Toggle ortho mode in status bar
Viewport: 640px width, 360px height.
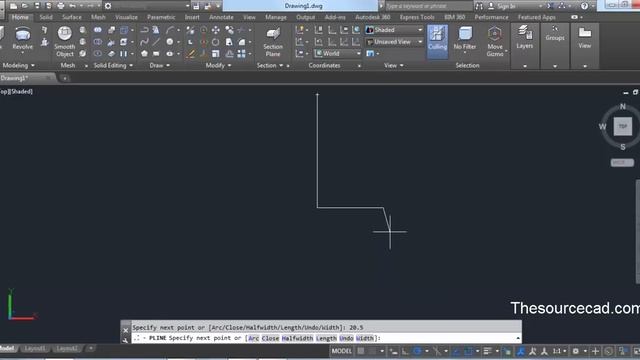[x=405, y=351]
